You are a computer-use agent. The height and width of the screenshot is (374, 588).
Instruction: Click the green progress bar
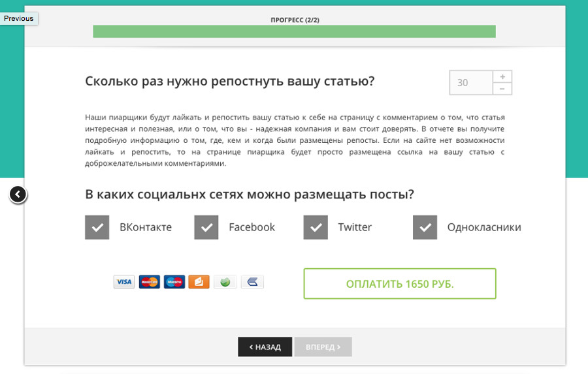(x=294, y=31)
